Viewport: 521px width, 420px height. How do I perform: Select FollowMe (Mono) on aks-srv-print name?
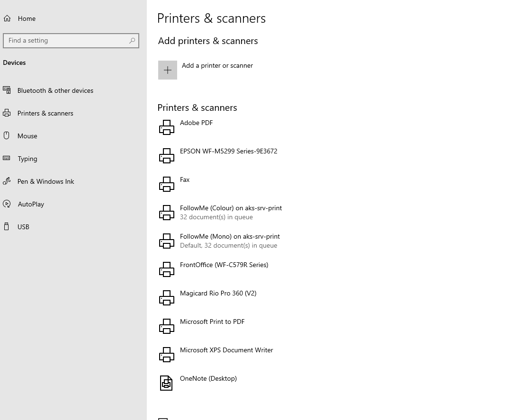coord(230,236)
